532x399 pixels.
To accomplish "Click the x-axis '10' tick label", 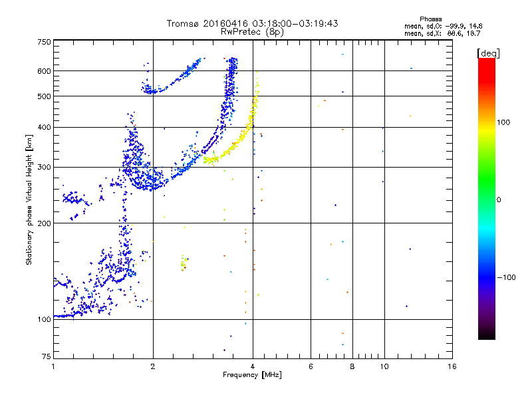I will (x=384, y=366).
